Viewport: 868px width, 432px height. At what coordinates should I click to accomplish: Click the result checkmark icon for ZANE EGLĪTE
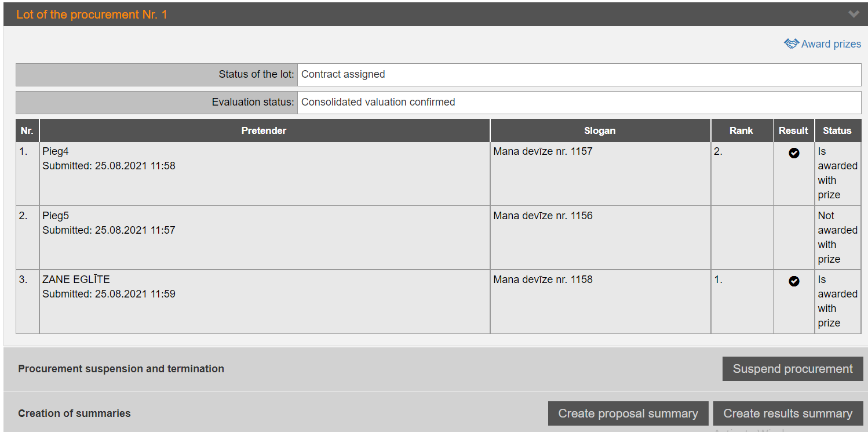click(x=794, y=281)
